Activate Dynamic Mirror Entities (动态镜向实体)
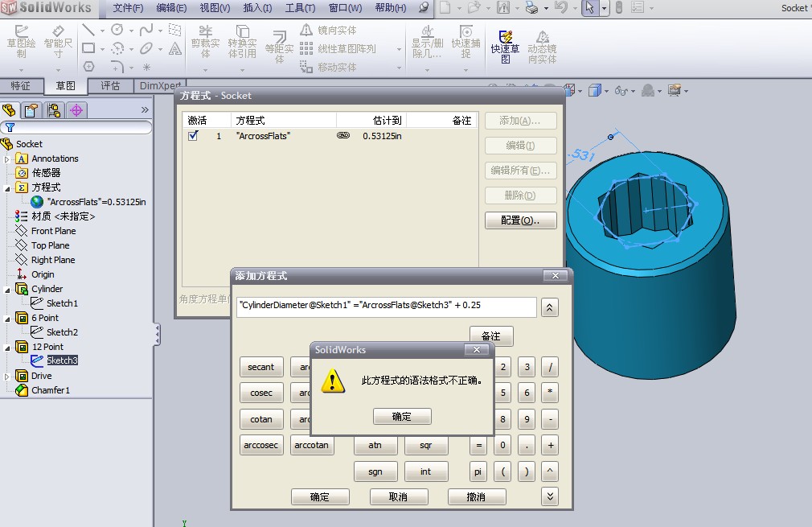This screenshot has height=527, width=812. (x=542, y=47)
